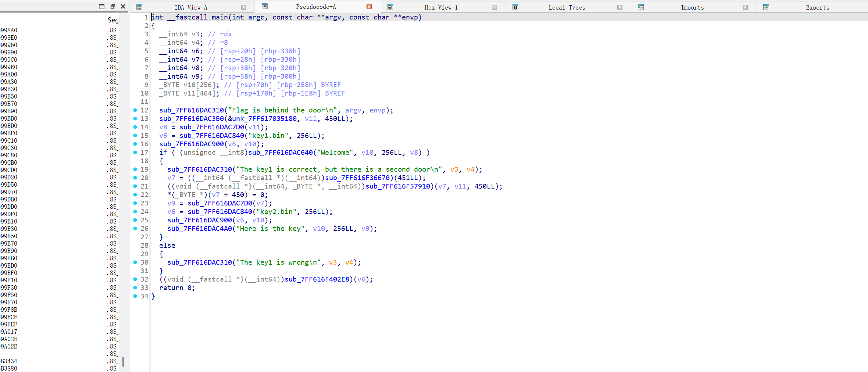Image resolution: width=868 pixels, height=372 pixels.
Task: Click sub_7FF616DAC310 on line 12
Action: tap(192, 110)
